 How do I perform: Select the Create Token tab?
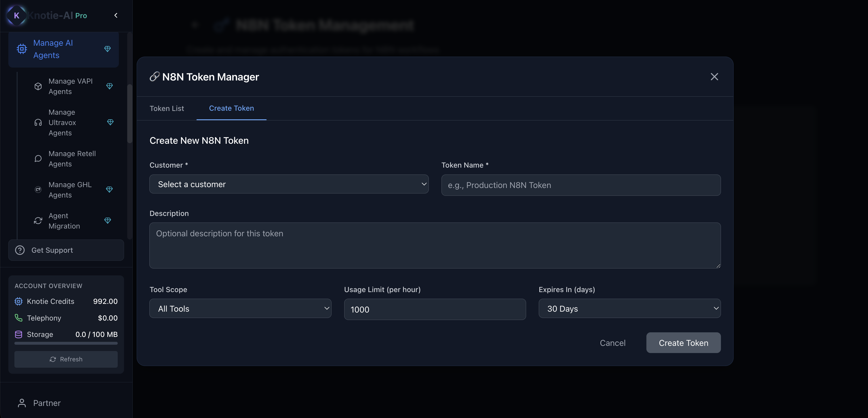coord(231,108)
